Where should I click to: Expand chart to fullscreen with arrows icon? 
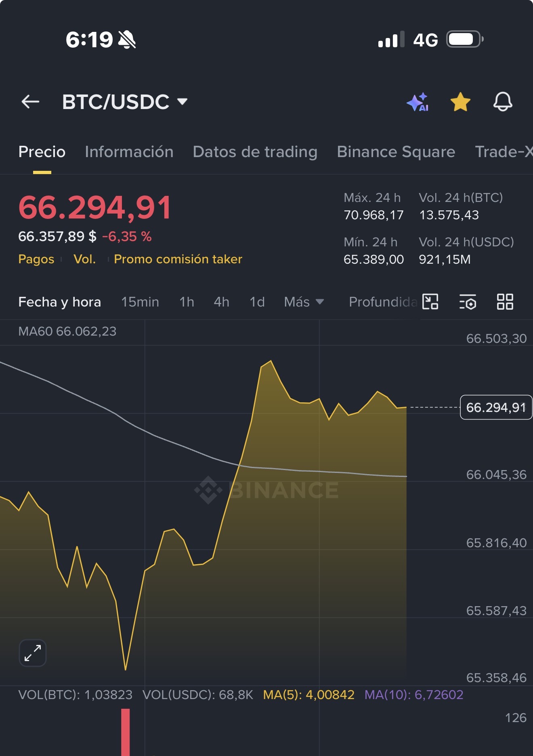pyautogui.click(x=33, y=653)
